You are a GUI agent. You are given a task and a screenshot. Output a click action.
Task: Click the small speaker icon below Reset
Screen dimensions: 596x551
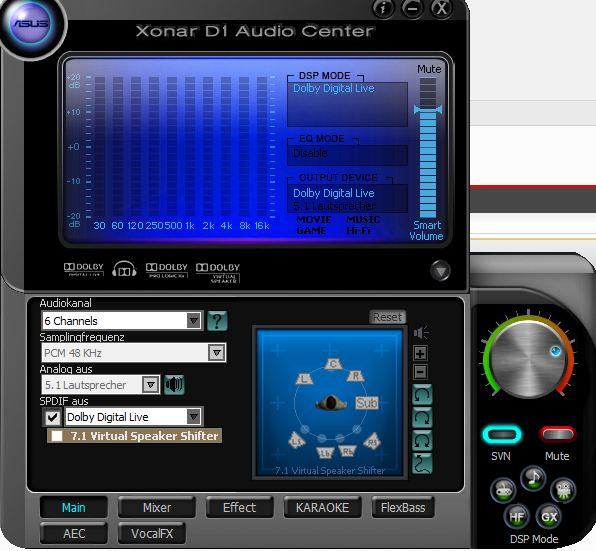[421, 333]
